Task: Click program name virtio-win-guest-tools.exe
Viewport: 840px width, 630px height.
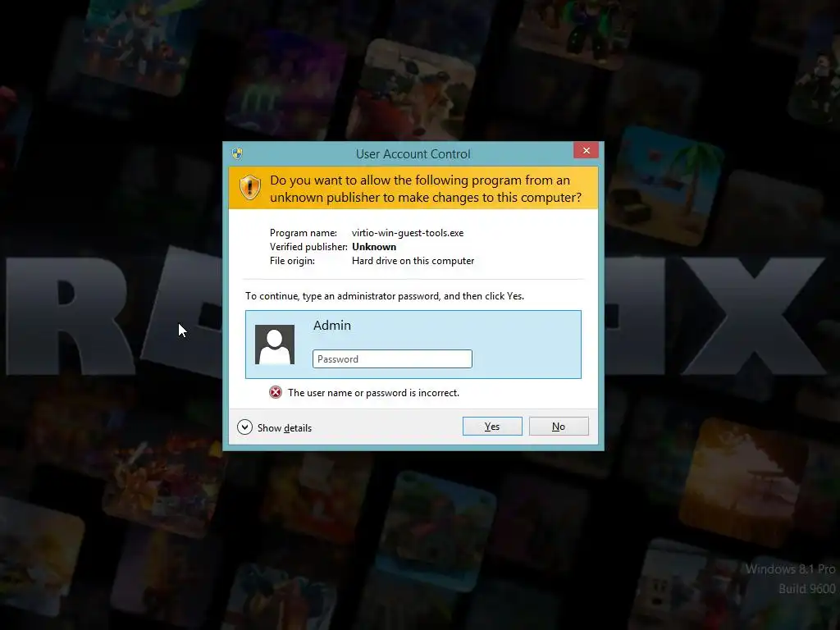Action: tap(408, 233)
